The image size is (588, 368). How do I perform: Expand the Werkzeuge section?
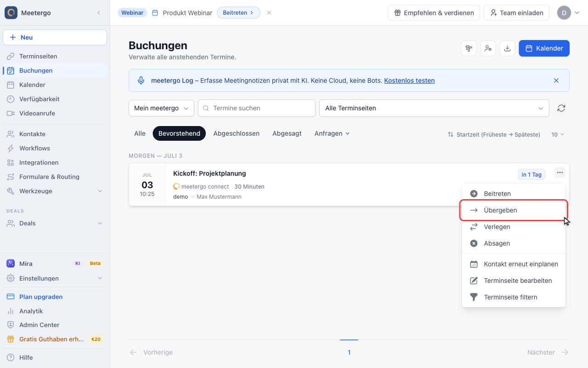click(x=55, y=191)
